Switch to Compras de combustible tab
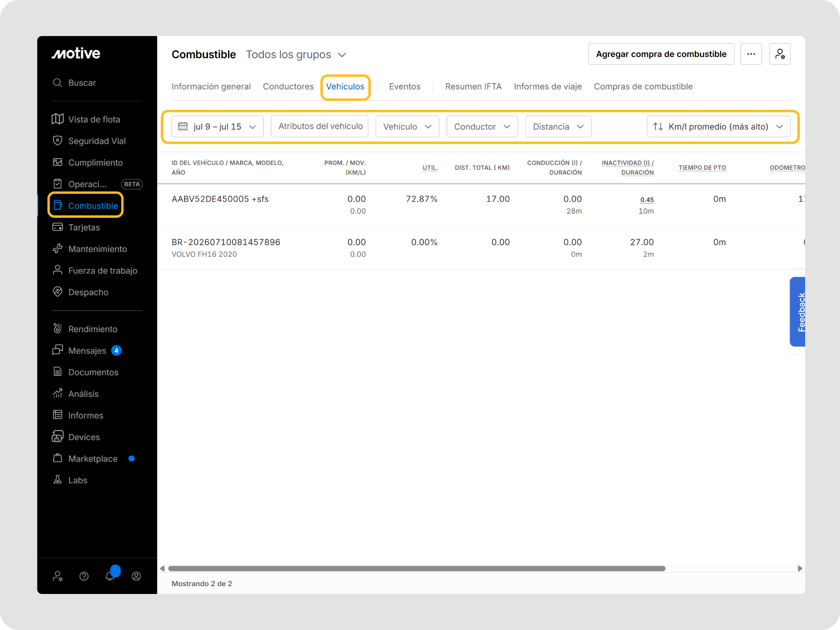This screenshot has width=840, height=630. point(643,87)
